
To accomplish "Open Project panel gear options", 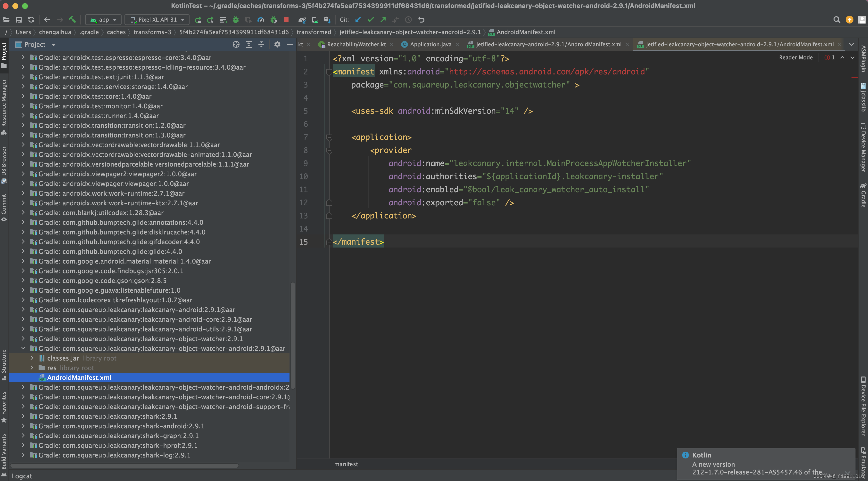I will click(277, 44).
